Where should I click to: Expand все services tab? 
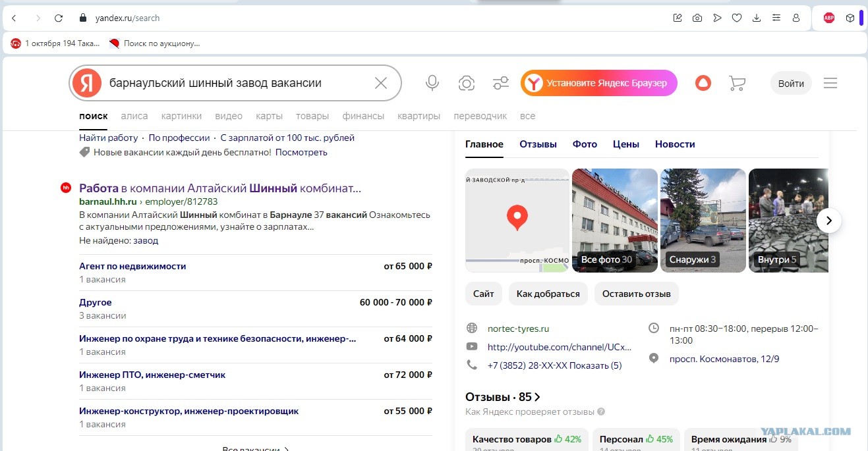(527, 116)
